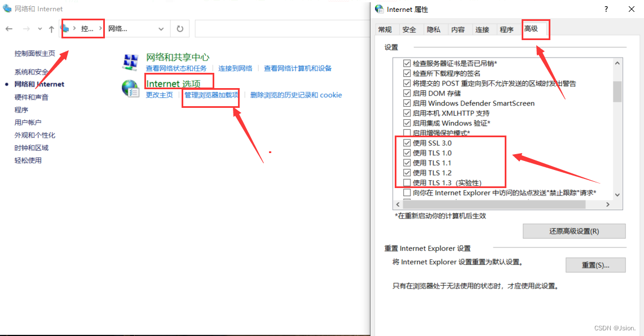Image resolution: width=644 pixels, height=336 pixels.
Task: Switch to 常规 tab in Internet 属性
Action: 385,29
